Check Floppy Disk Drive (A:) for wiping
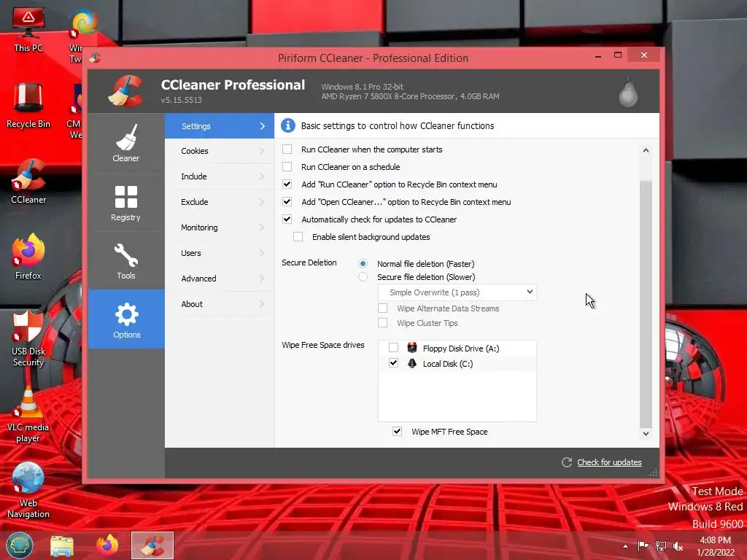 [393, 348]
